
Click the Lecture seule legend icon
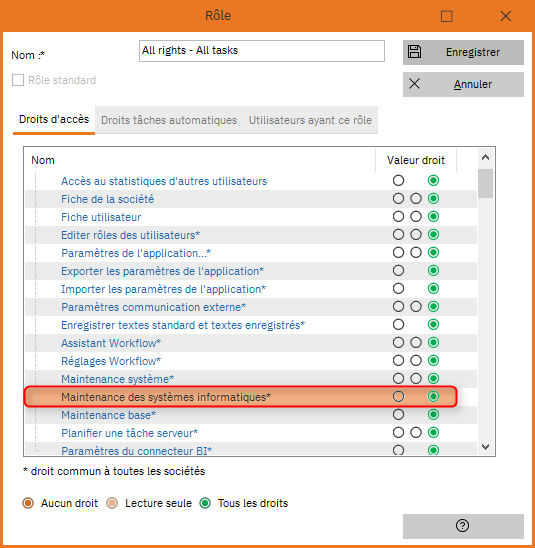click(x=112, y=503)
